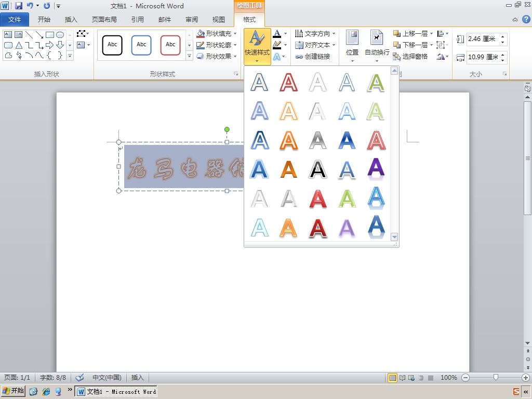Viewport: 532px width, 399px height.
Task: Switch to the 开始 tab
Action: point(44,20)
